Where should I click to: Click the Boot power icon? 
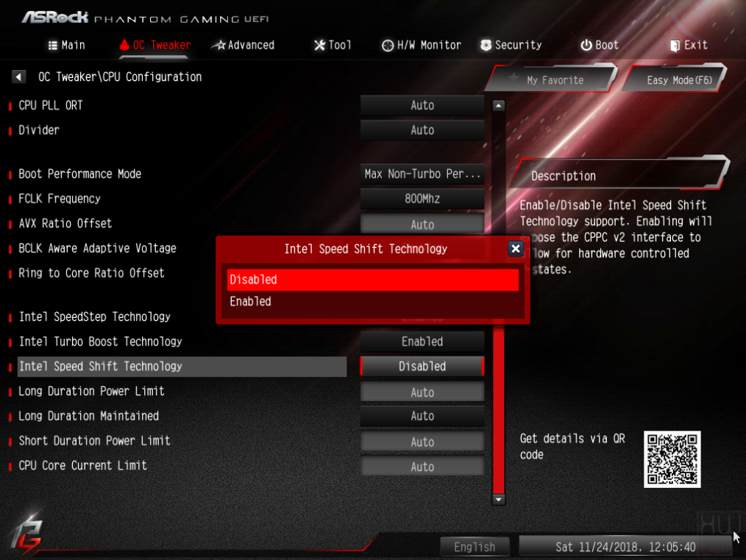(586, 45)
